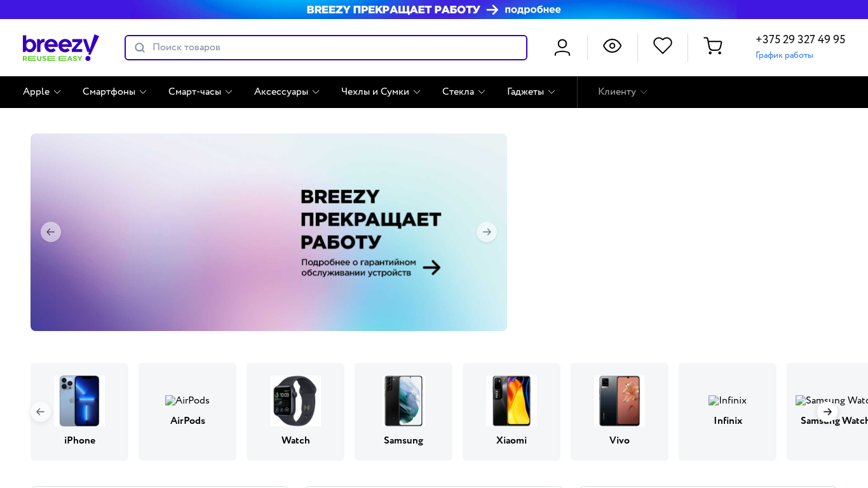Go to next banner slide
Screen dimensions: 868x488
(x=487, y=232)
